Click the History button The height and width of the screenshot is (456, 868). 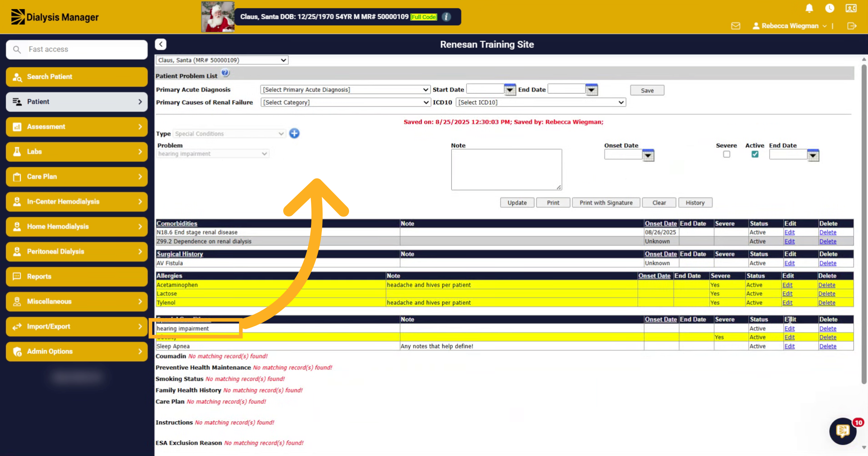(x=695, y=203)
